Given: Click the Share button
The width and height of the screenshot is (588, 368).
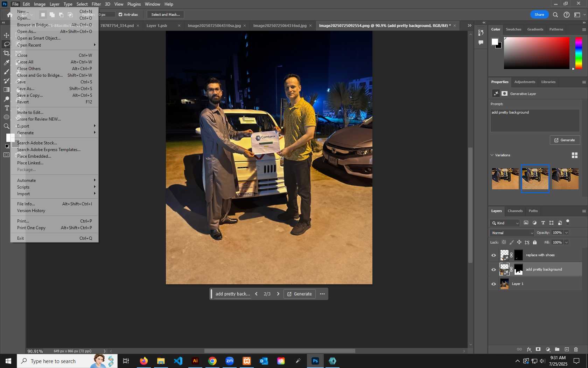Looking at the screenshot, I should click(x=539, y=15).
